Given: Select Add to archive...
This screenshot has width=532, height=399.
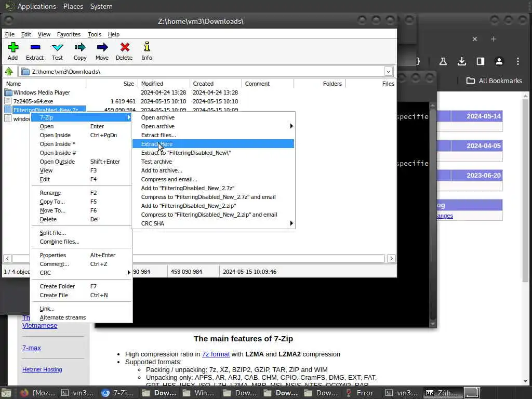Looking at the screenshot, I should [213, 170].
